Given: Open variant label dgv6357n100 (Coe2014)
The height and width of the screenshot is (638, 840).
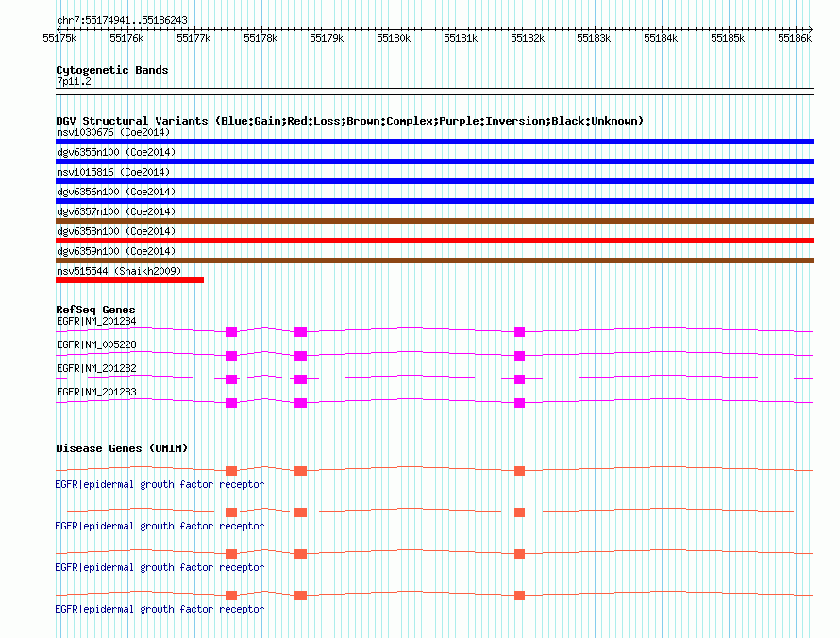Looking at the screenshot, I should pyautogui.click(x=116, y=211).
